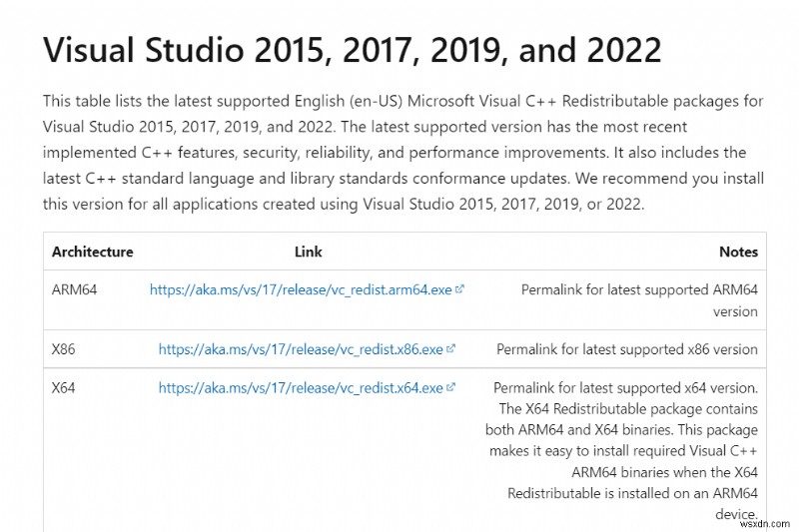The height and width of the screenshot is (532, 799).
Task: Click the paragraph starting 'This table lists the latest'
Action: [x=403, y=153]
